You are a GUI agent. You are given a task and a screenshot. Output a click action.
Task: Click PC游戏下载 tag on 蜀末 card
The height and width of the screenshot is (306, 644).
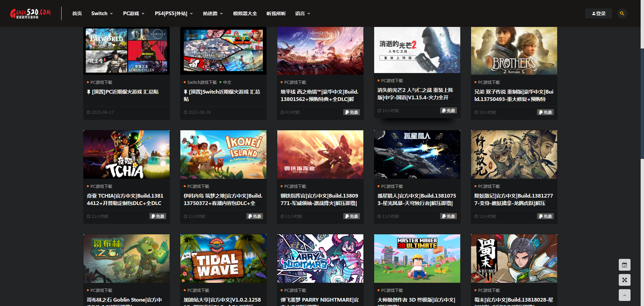(489, 291)
